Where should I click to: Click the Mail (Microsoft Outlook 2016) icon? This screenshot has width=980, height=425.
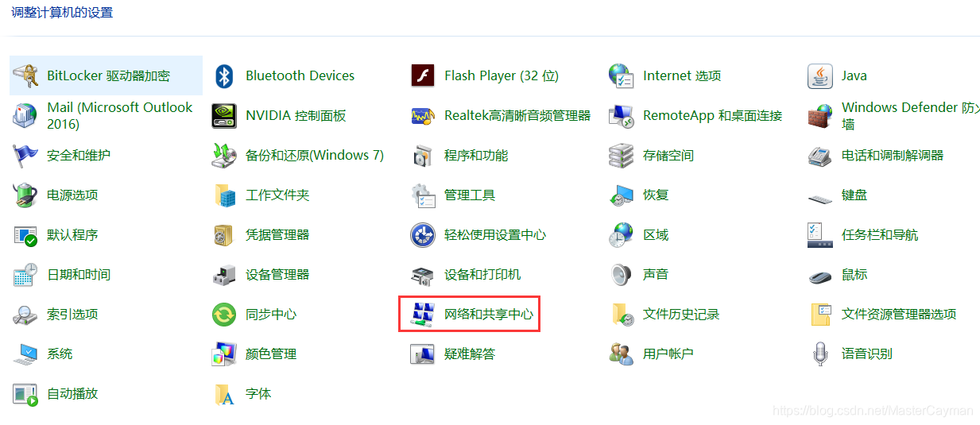tap(25, 116)
